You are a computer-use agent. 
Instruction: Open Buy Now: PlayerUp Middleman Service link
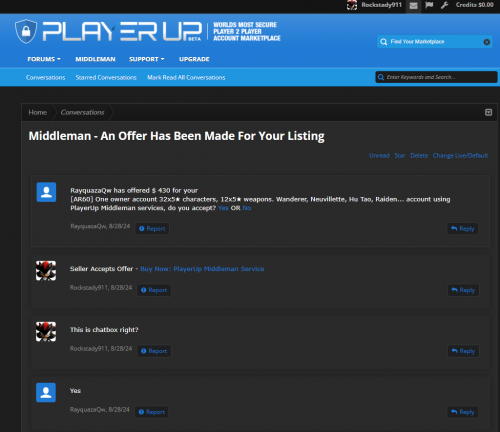pyautogui.click(x=202, y=269)
